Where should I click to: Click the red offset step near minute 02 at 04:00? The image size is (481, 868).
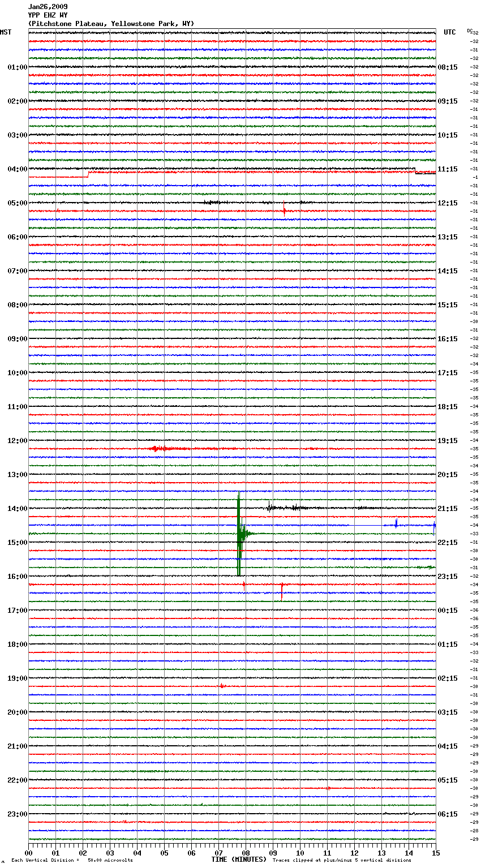pos(88,174)
